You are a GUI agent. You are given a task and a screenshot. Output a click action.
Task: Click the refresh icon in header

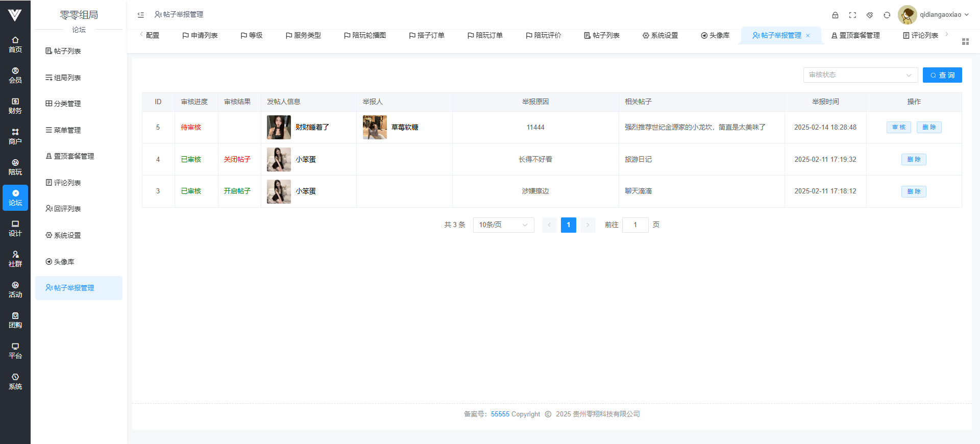(887, 15)
